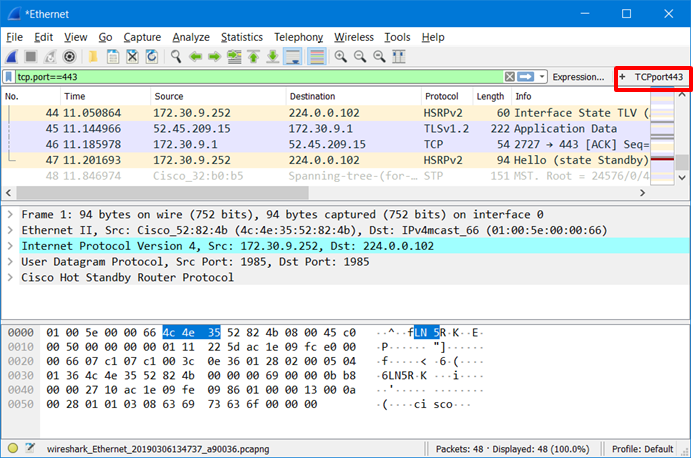This screenshot has height=458, width=693.
Task: Go to specified packet number
Action: pos(234,57)
